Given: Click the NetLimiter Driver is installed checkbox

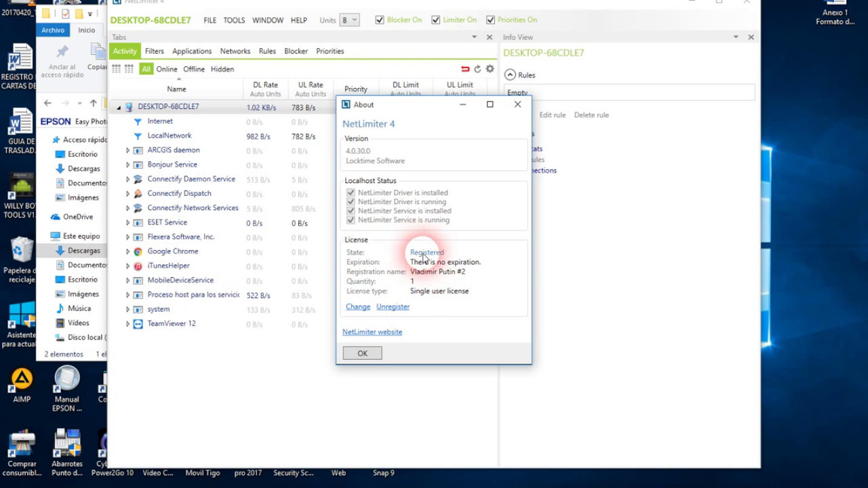Looking at the screenshot, I should [x=351, y=192].
